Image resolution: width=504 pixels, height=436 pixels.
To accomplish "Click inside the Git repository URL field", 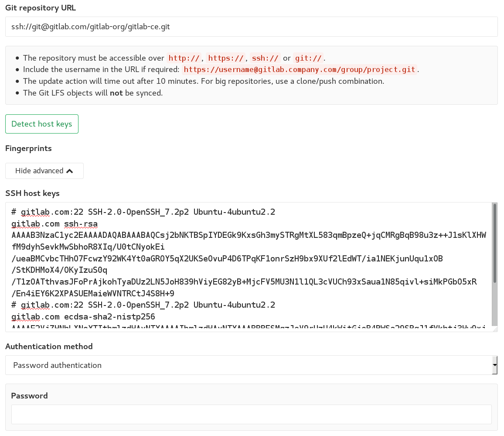I will point(251,27).
